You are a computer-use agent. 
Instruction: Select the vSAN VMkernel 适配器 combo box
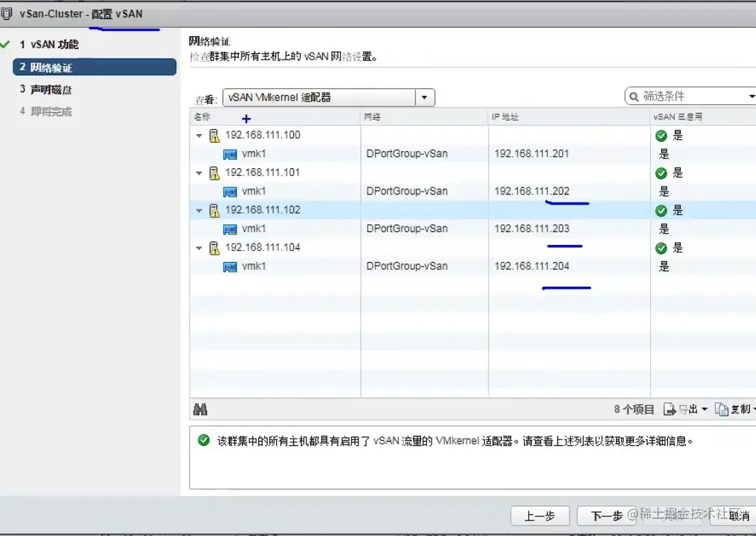329,97
